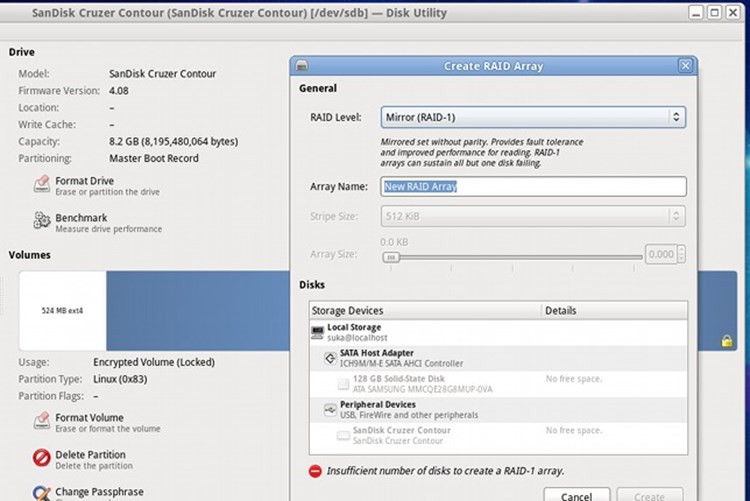750x501 pixels.
Task: Open the Stripe Size dropdown
Action: point(533,216)
